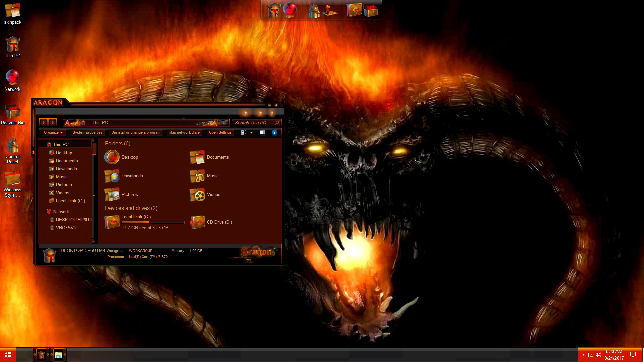
Task: Select Local Disk (C:) drive icon
Action: [x=112, y=222]
